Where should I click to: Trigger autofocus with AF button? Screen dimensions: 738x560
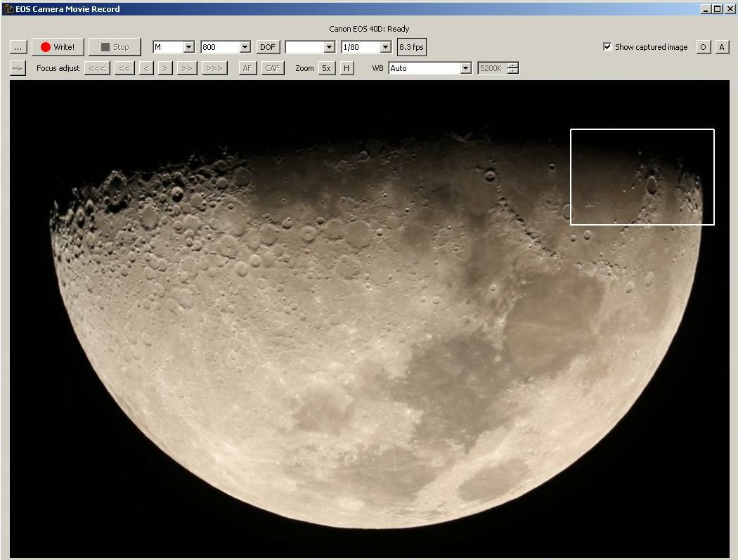[247, 68]
